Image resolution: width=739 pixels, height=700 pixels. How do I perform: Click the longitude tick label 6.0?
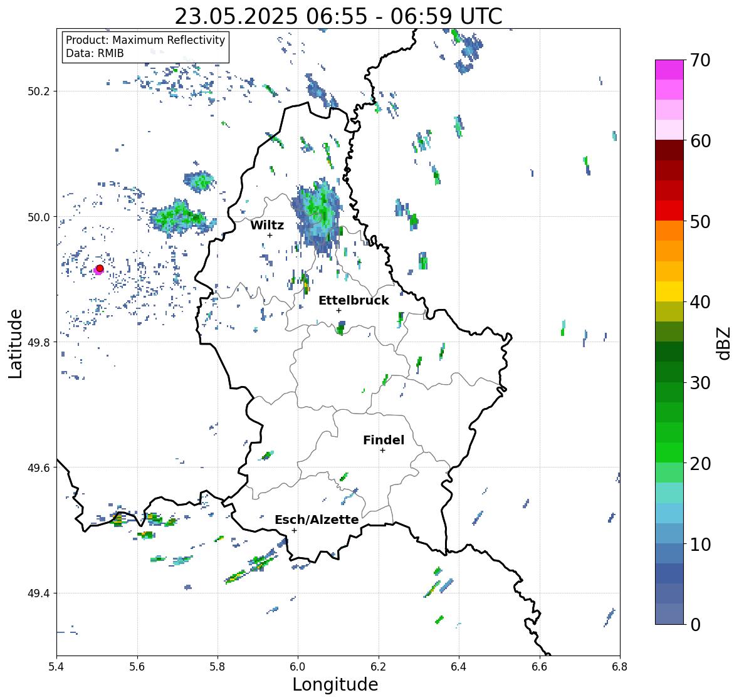298,667
